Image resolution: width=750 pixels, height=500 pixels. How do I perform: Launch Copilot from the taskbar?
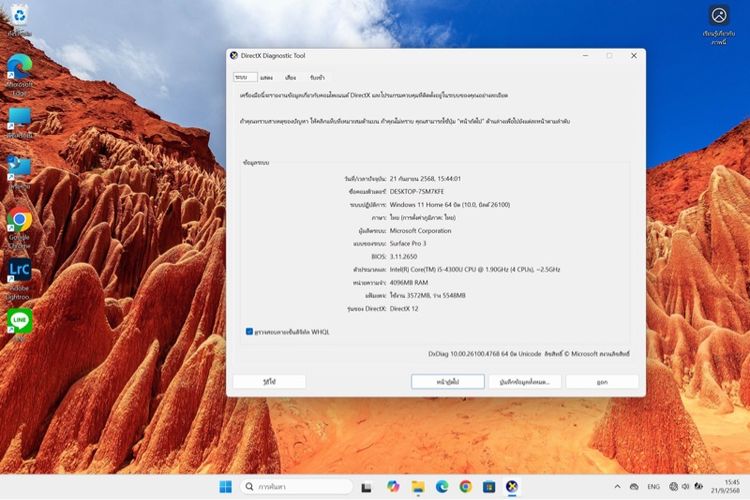click(393, 487)
